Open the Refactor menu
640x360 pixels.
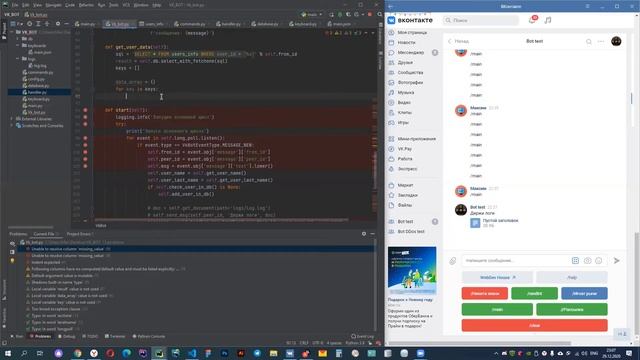86,5
